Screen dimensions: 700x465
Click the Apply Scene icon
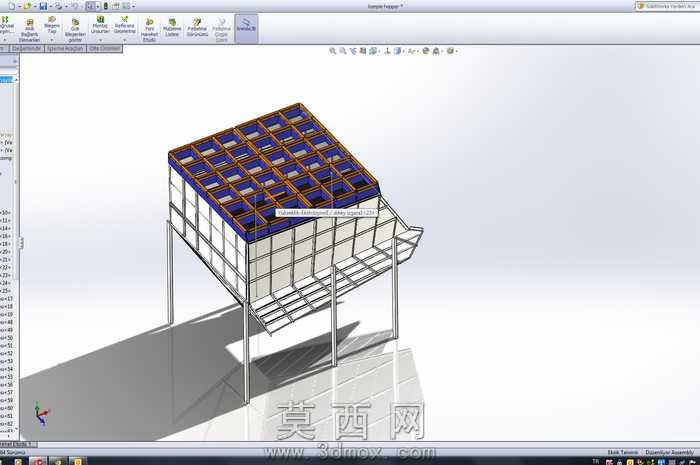pyautogui.click(x=436, y=51)
